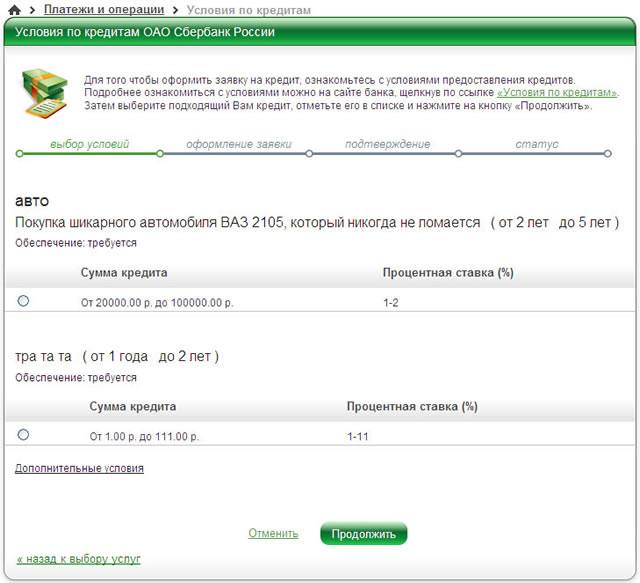Select the авто loan radio button
640x583 pixels.
(x=23, y=301)
